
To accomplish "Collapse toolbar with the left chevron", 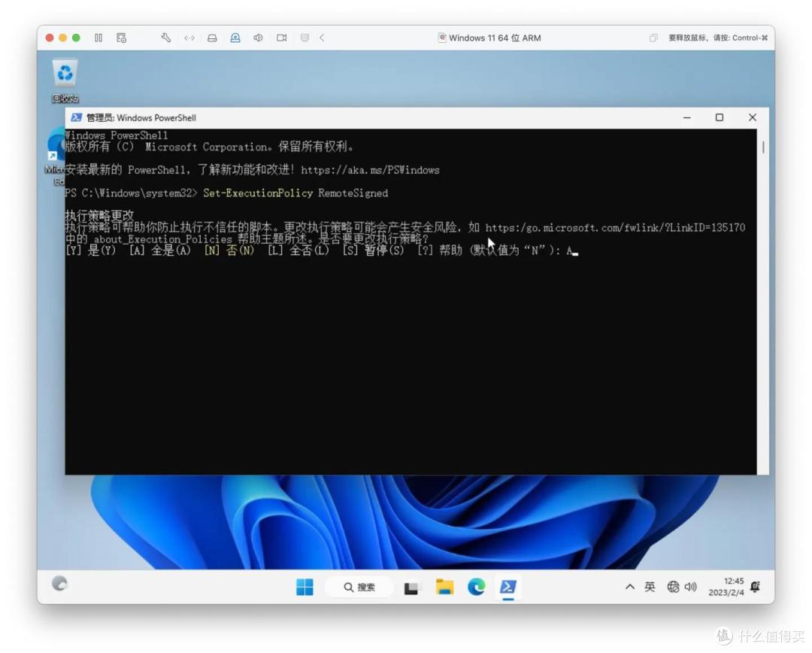I will [x=322, y=38].
